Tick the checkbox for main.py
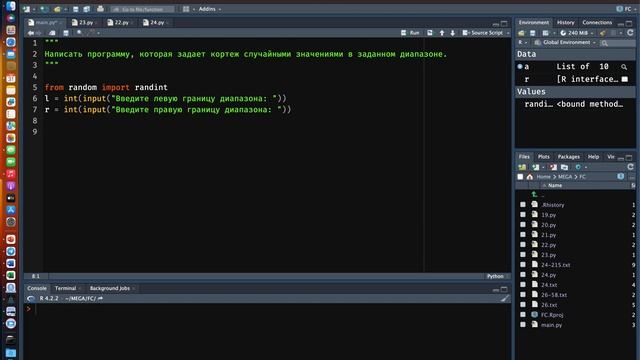The image size is (640, 360). click(523, 324)
